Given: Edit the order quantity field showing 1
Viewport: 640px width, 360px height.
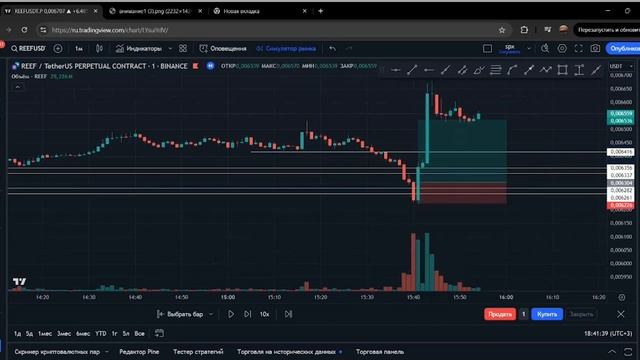Looking at the screenshot, I should click(524, 314).
